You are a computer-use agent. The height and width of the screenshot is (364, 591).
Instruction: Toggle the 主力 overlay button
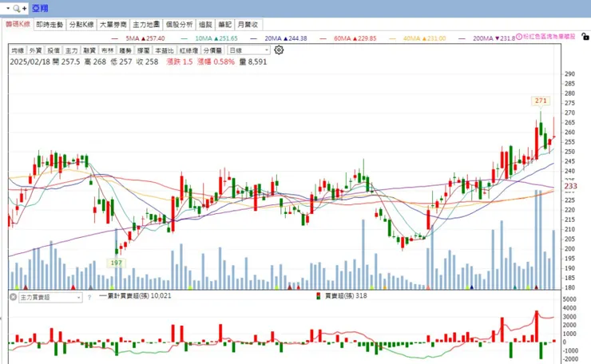(71, 50)
